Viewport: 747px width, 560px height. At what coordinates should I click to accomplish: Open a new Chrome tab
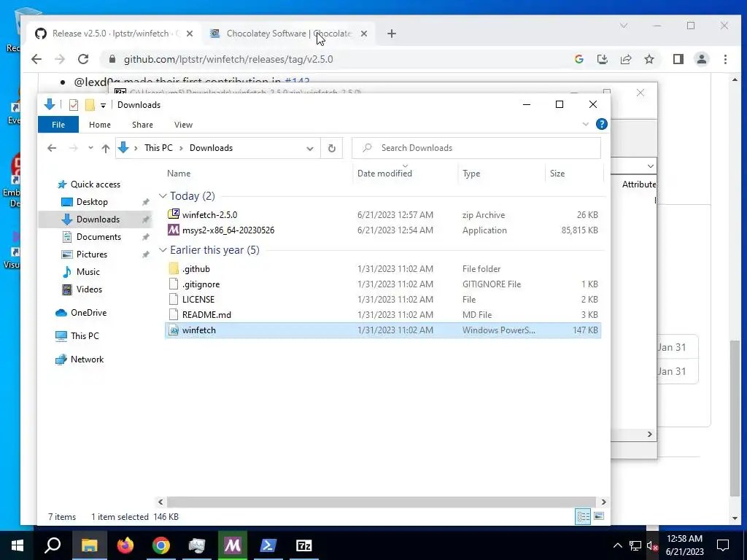392,34
